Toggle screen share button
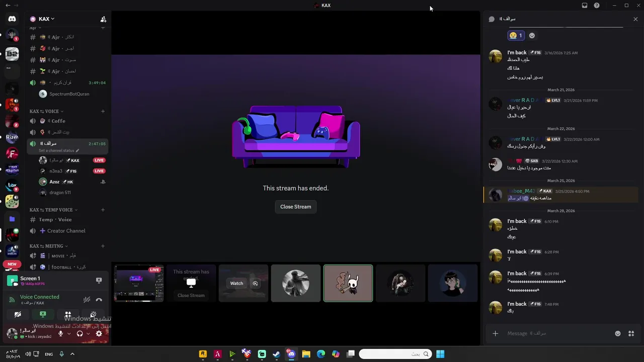The height and width of the screenshot is (362, 644). pos(43,314)
